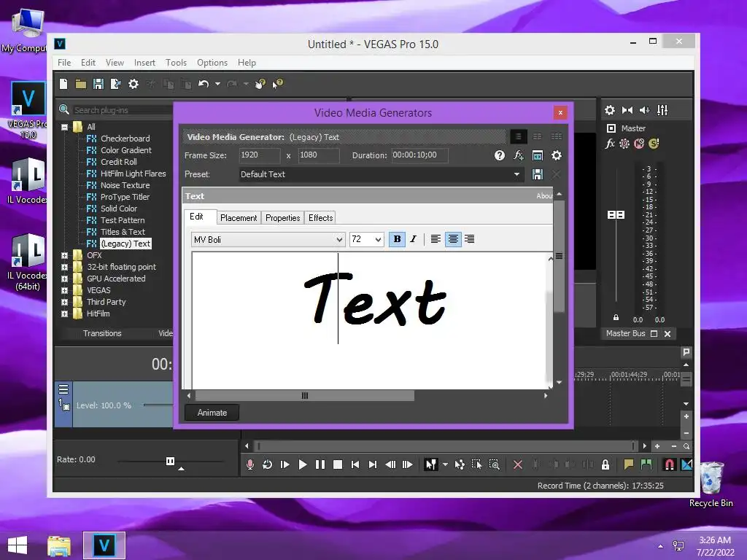Screen dimensions: 747x560
Task: Open the generator help question mark icon
Action: [499, 155]
